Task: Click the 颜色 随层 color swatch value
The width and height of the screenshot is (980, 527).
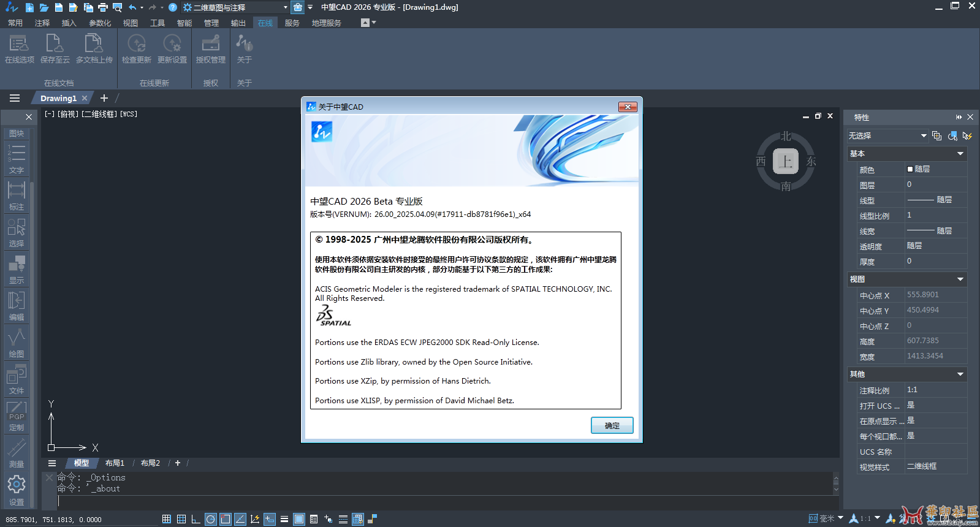Action: pos(936,169)
